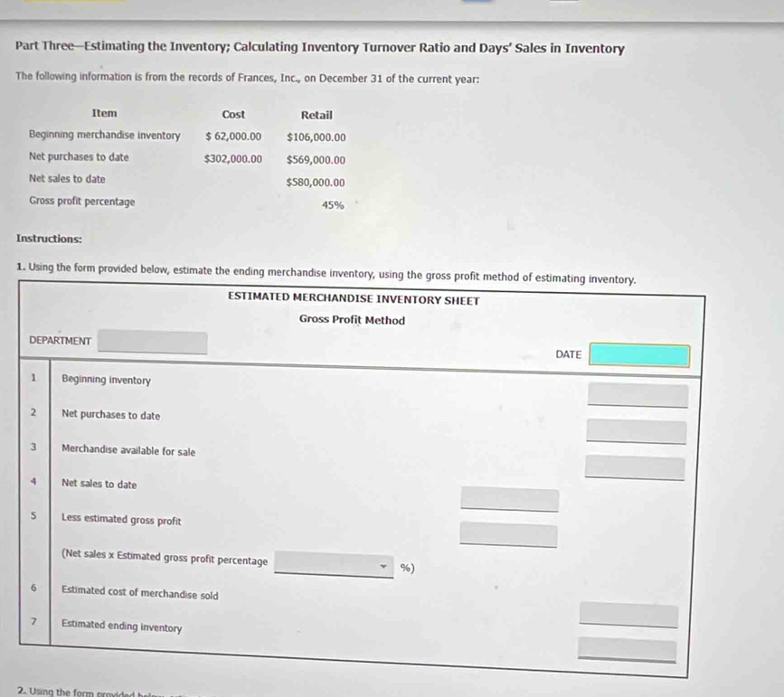Click the 'Part Three' section heading
Image resolution: width=784 pixels, height=697 pixels.
pyautogui.click(x=320, y=48)
